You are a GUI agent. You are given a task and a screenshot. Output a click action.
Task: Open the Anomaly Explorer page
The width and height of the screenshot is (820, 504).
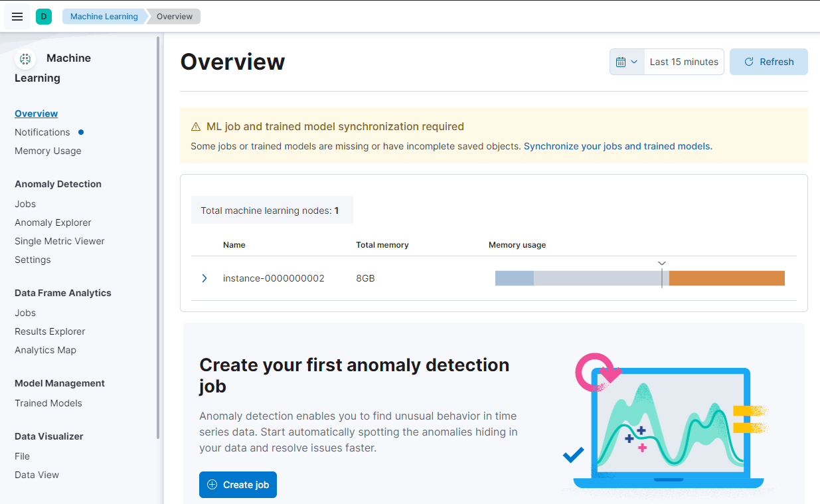[x=52, y=222]
